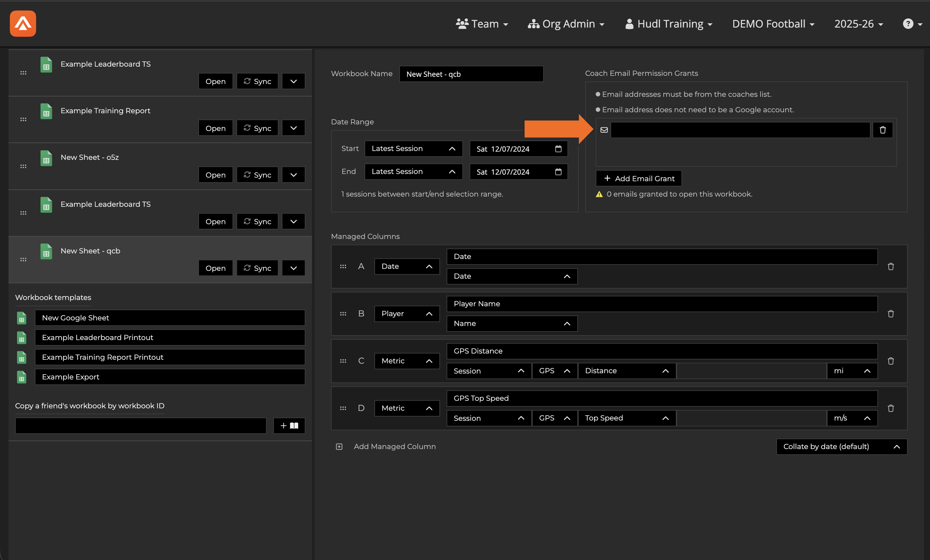Open the mi unit dropdown
This screenshot has width=930, height=560.
pos(852,371)
